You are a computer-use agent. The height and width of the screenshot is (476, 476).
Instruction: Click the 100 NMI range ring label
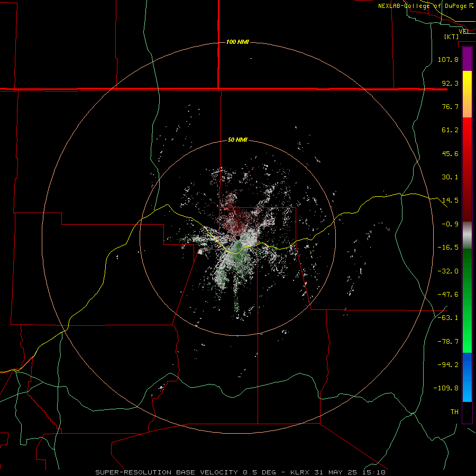(237, 42)
